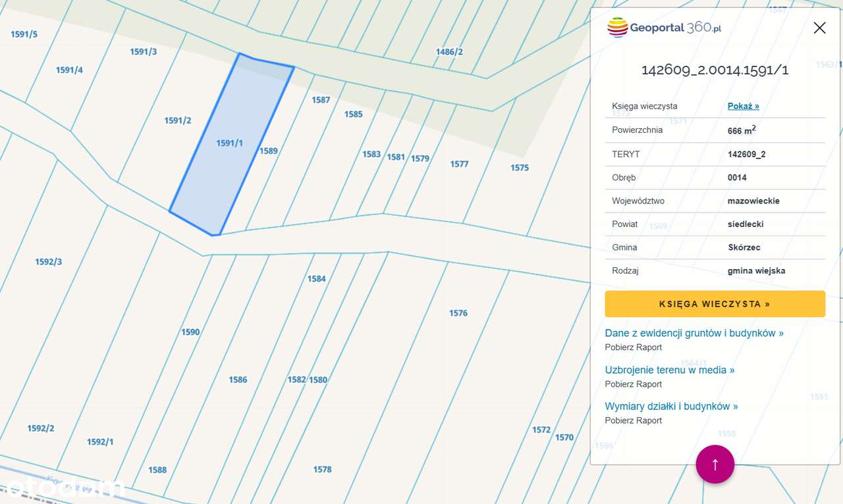The width and height of the screenshot is (843, 504).
Task: Click the area value 666 m²
Action: [742, 130]
